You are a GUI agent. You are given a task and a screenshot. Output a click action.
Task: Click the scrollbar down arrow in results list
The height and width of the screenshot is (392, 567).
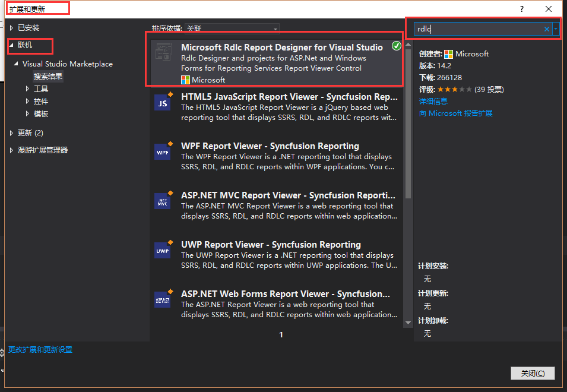408,323
